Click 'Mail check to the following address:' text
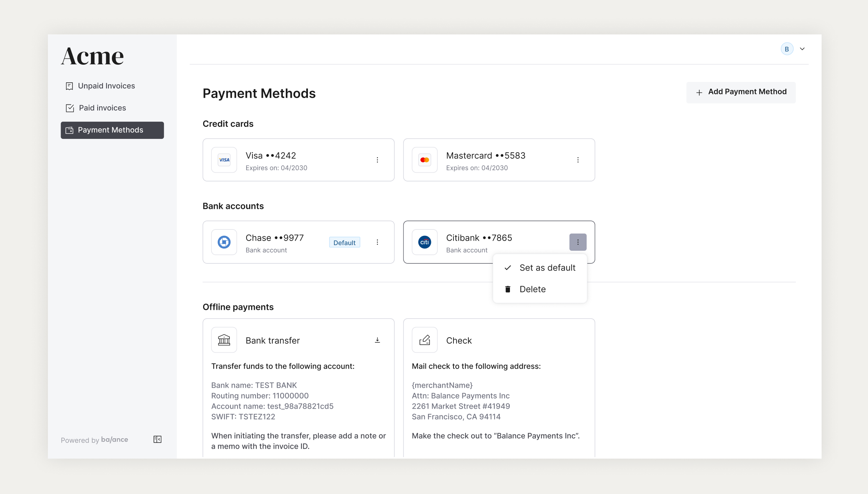 (476, 366)
